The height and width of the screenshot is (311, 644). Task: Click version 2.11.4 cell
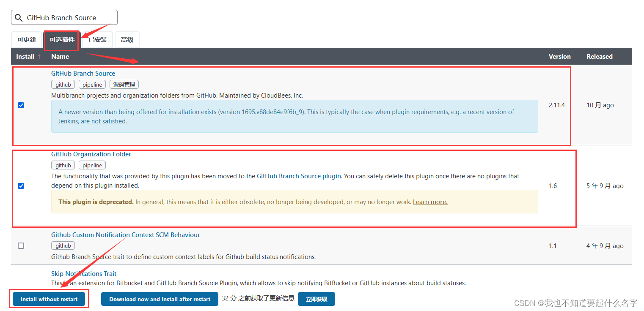coord(557,105)
